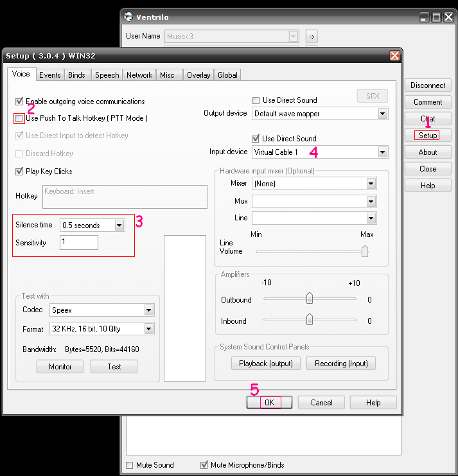Image resolution: width=458 pixels, height=476 pixels.
Task: Open the Global tab
Action: pos(227,75)
